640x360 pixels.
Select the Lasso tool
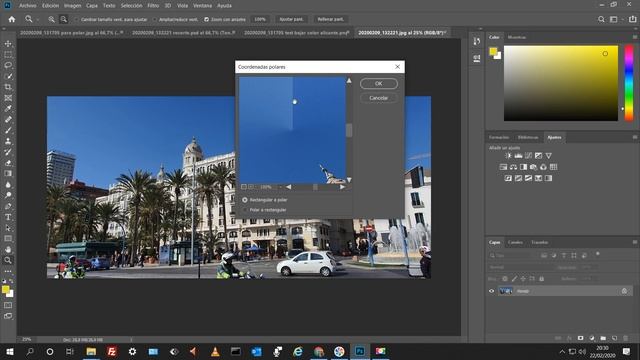[8, 65]
